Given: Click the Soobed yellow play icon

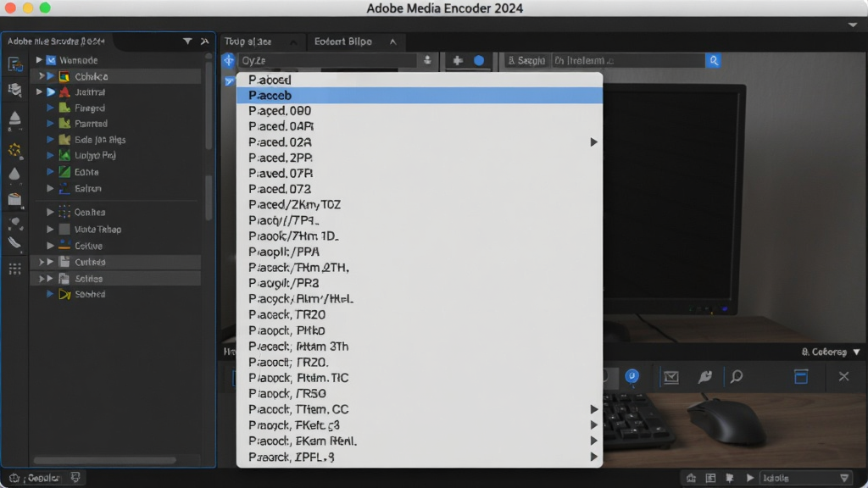Looking at the screenshot, I should click(x=64, y=294).
